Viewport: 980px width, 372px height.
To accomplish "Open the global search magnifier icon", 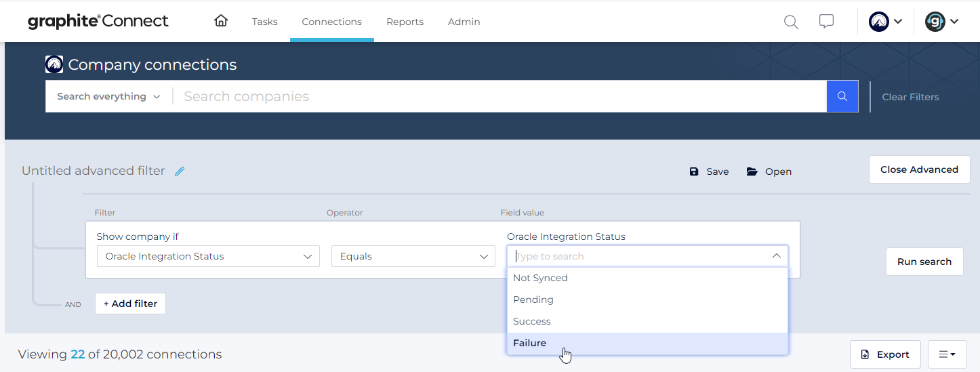I will pyautogui.click(x=791, y=22).
